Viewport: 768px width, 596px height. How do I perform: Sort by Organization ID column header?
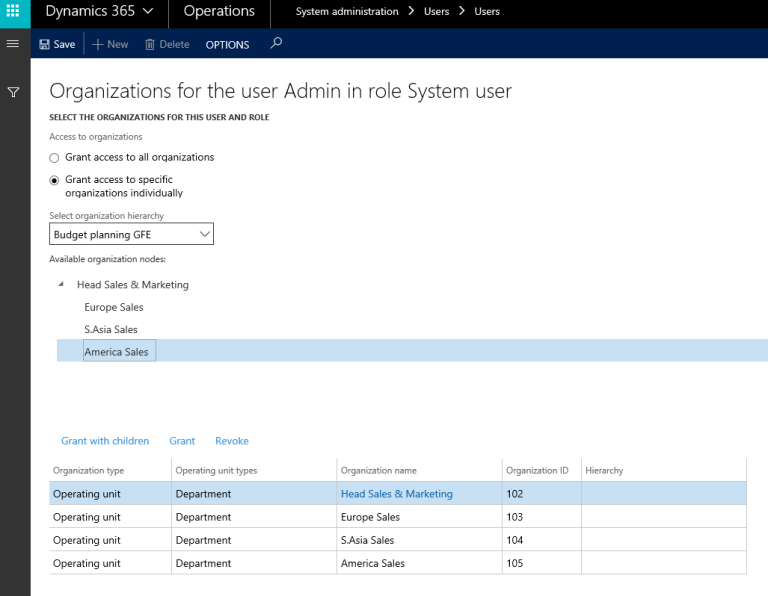pos(537,470)
